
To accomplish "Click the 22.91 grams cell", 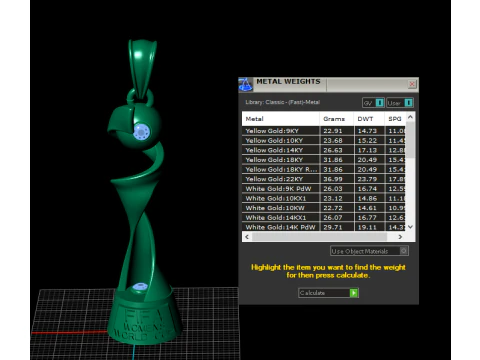I will [337, 131].
